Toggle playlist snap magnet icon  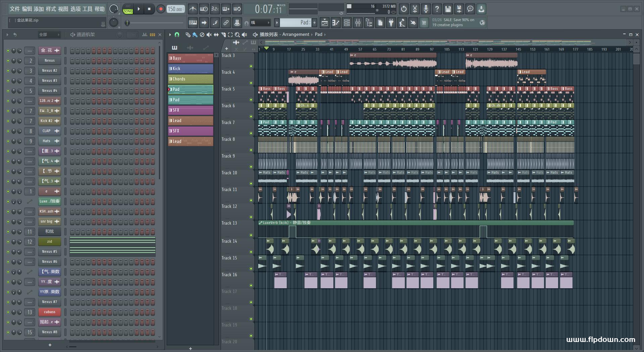pyautogui.click(x=177, y=35)
